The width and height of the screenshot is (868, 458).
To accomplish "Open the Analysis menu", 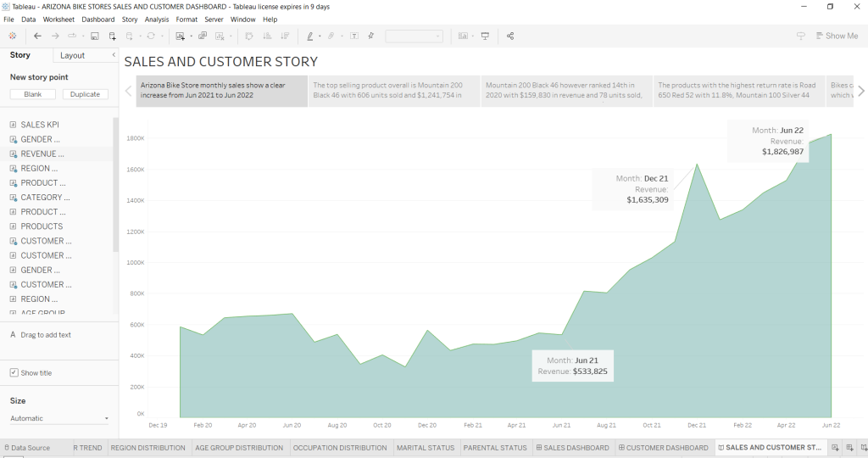I will (156, 19).
